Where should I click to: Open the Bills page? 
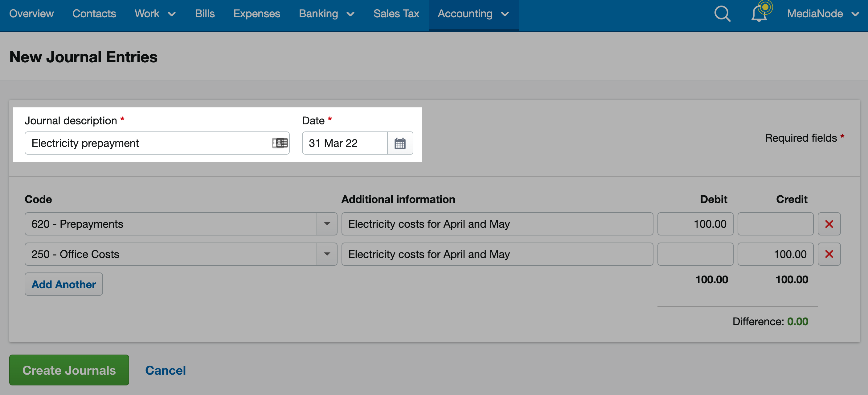[x=205, y=14]
